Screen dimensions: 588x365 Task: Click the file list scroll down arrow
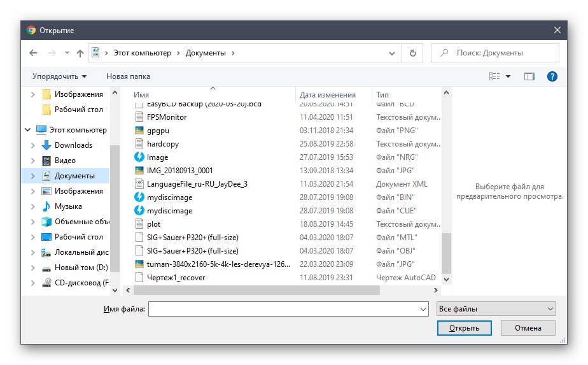point(446,280)
